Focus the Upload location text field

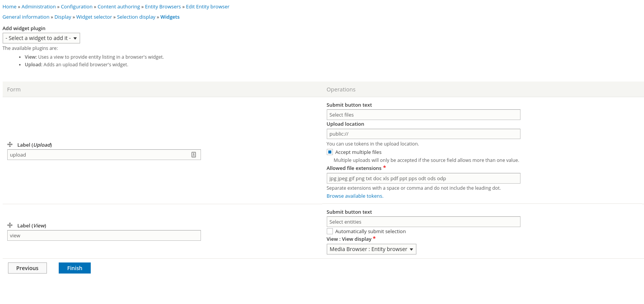423,134
